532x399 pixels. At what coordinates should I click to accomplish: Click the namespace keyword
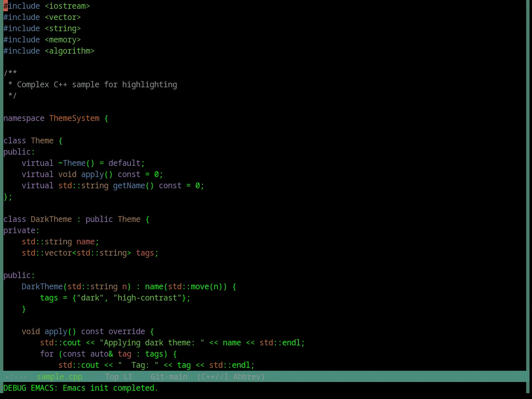[24, 118]
